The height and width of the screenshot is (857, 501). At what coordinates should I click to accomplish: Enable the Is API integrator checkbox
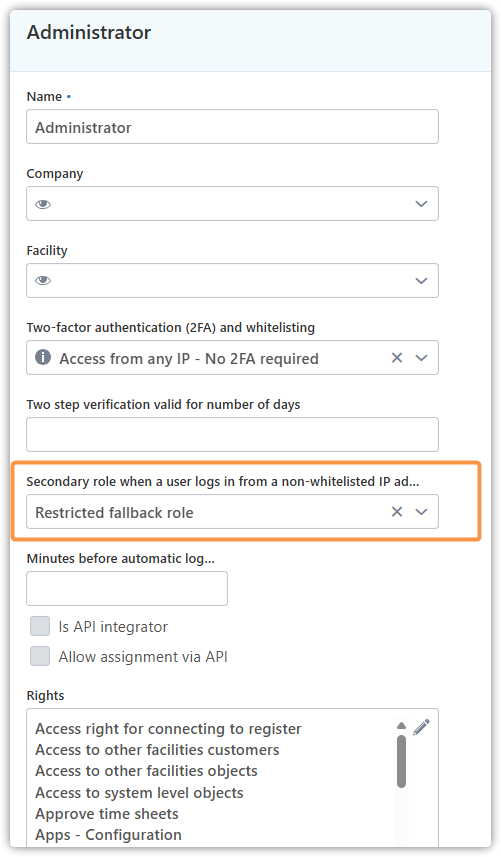pos(40,626)
